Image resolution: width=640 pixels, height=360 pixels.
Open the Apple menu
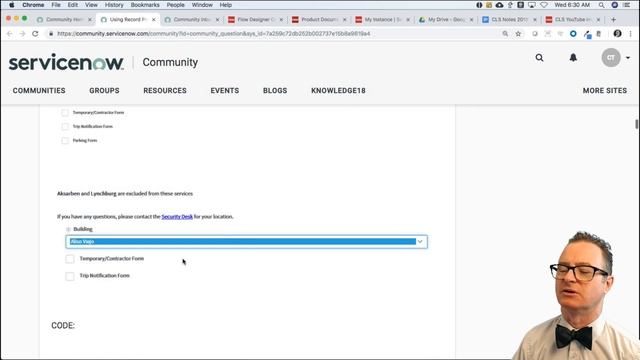11,5
